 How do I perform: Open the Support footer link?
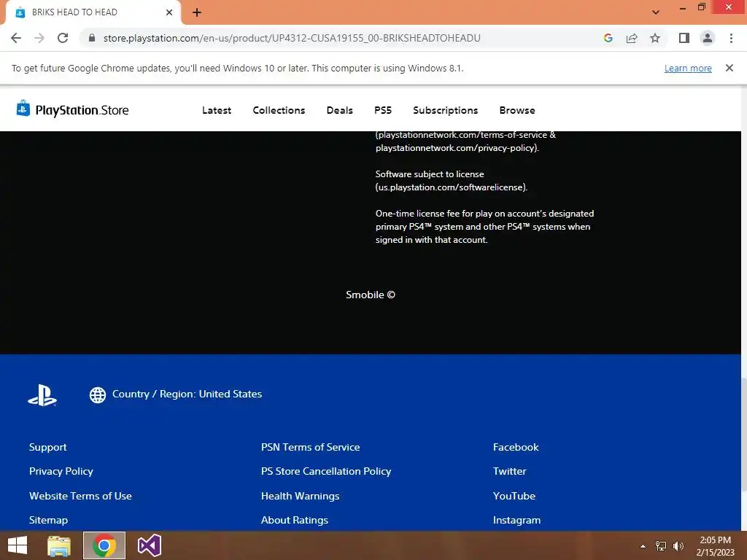point(47,447)
